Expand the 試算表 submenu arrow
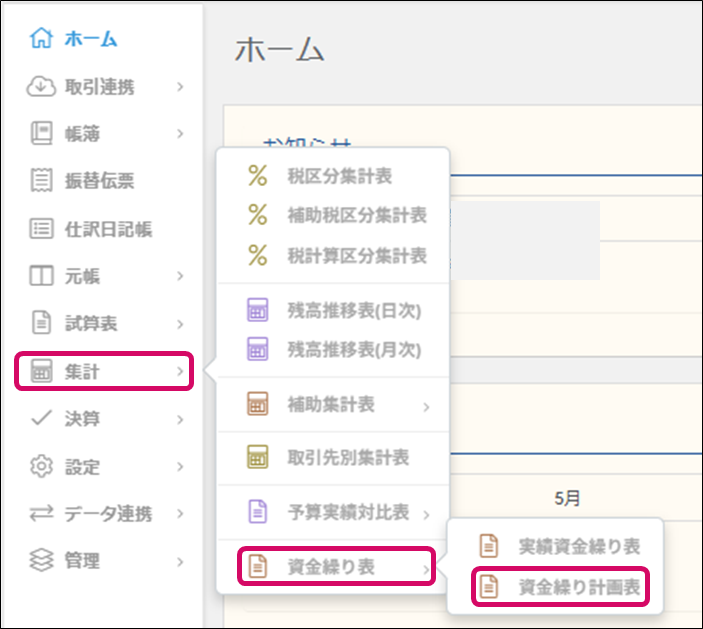Viewport: 703px width, 629px height. 180,324
